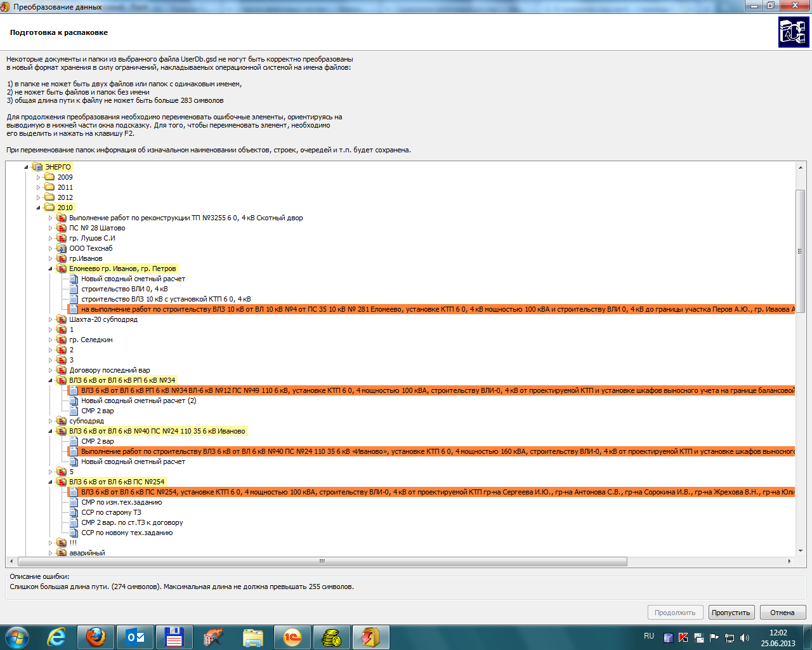Expand the 2011 folder
Screen dimensions: 812x650
pos(39,187)
